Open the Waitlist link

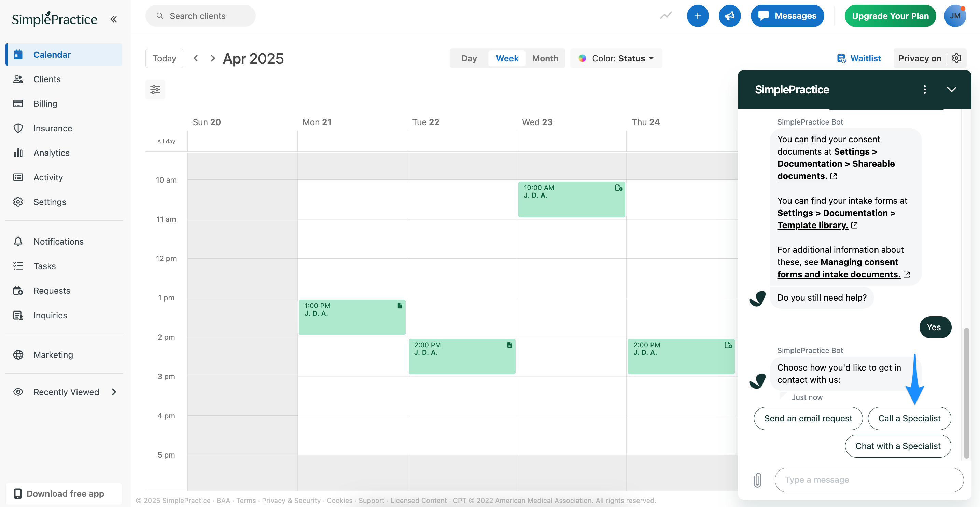859,58
